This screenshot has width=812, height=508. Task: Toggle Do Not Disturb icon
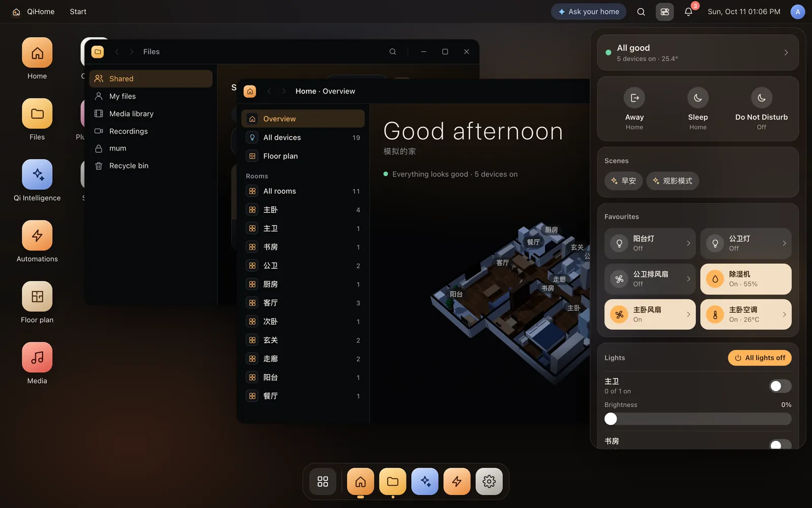tap(761, 98)
